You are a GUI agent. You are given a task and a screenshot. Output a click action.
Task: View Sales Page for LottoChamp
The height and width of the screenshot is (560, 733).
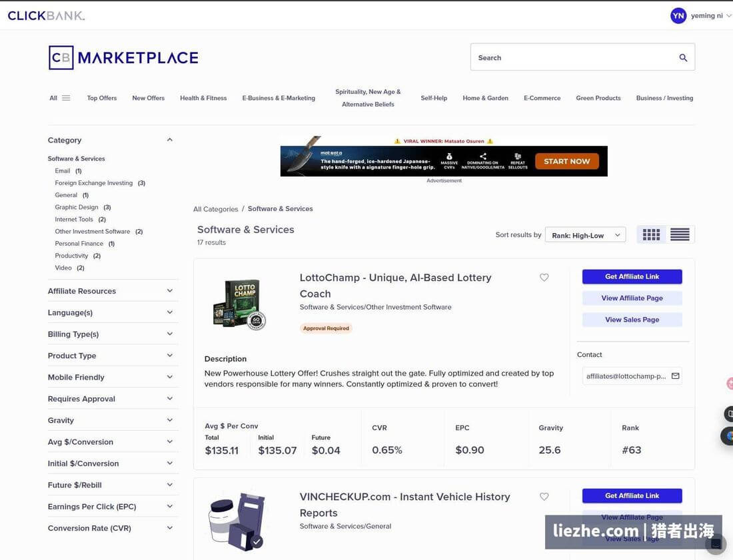[632, 320]
